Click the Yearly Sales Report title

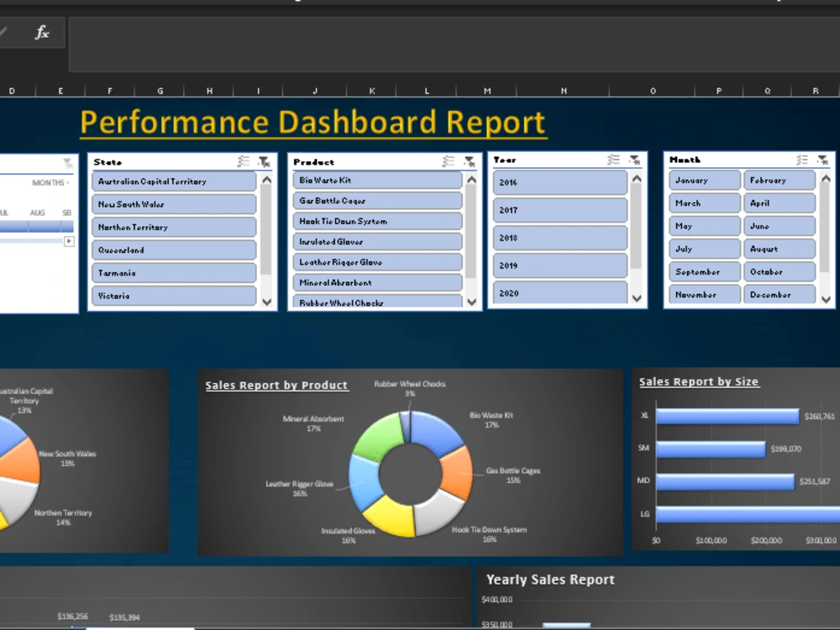coord(550,580)
